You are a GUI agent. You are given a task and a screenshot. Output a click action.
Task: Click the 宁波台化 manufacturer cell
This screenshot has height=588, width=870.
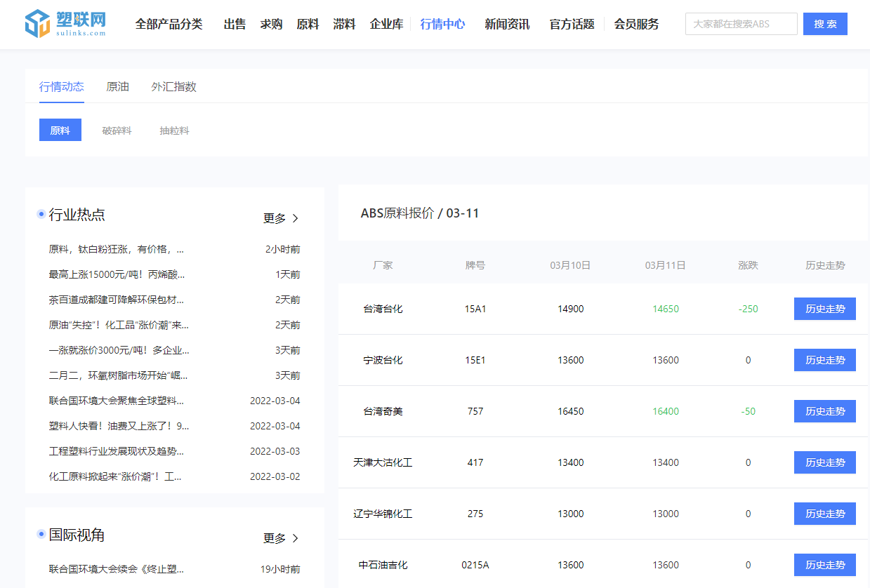(x=383, y=360)
